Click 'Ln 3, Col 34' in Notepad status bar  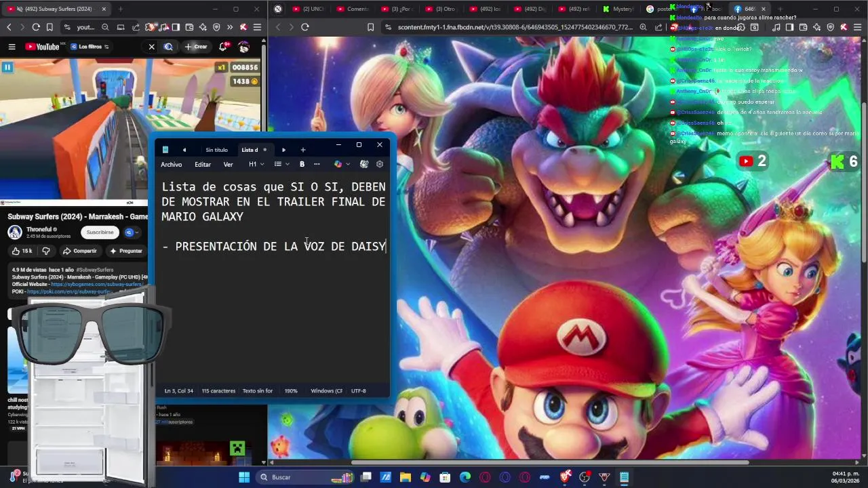tap(178, 391)
